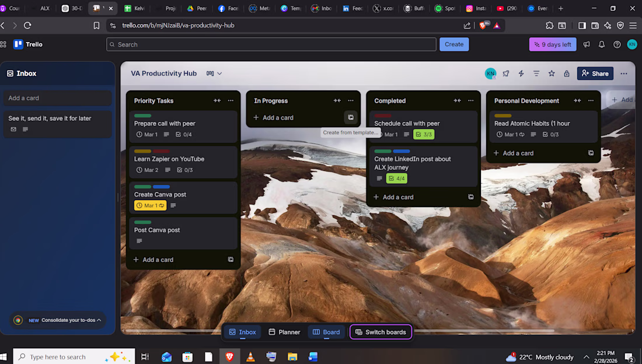Open the announcements megaphone icon
This screenshot has height=364, width=642.
point(587,44)
